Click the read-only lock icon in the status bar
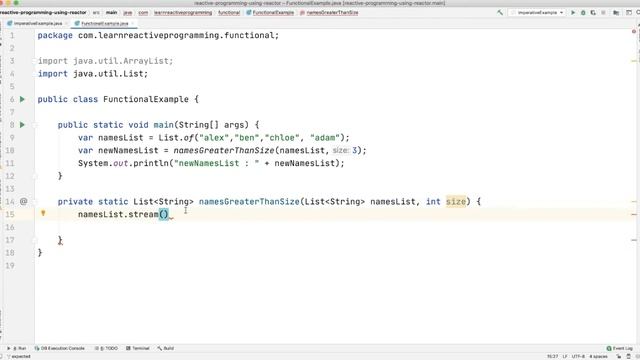The height and width of the screenshot is (360, 640). 619,356
